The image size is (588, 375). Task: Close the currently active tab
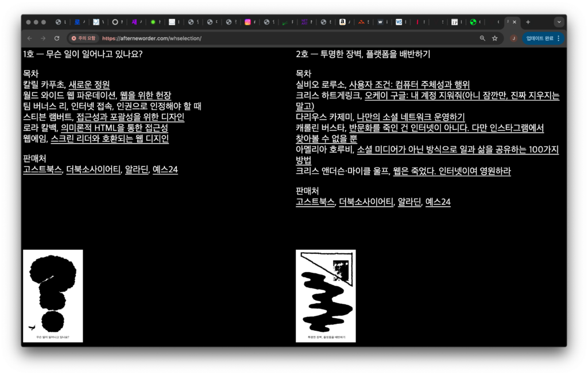click(514, 22)
